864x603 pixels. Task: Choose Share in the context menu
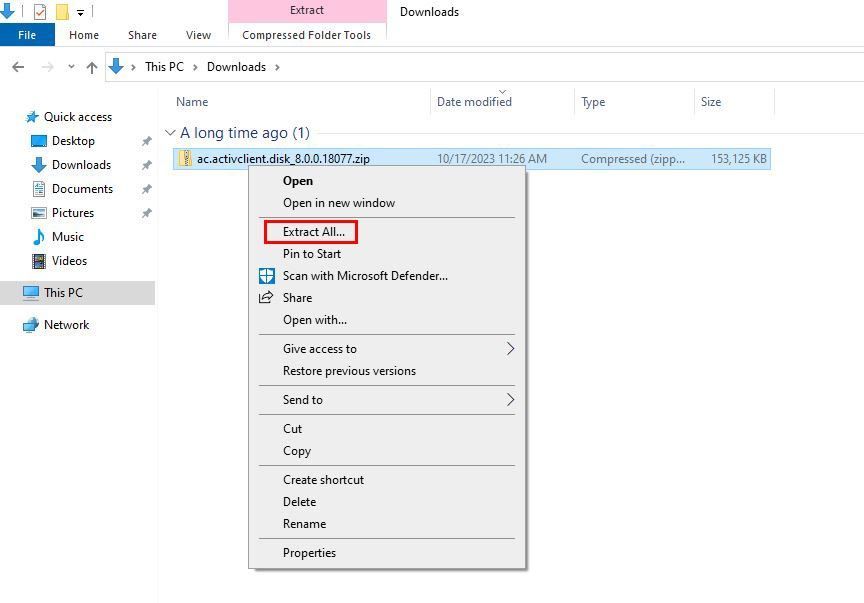click(x=387, y=298)
